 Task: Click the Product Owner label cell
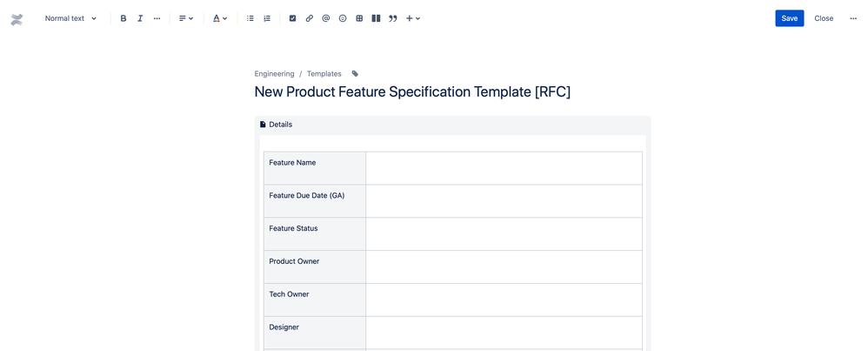pos(315,267)
